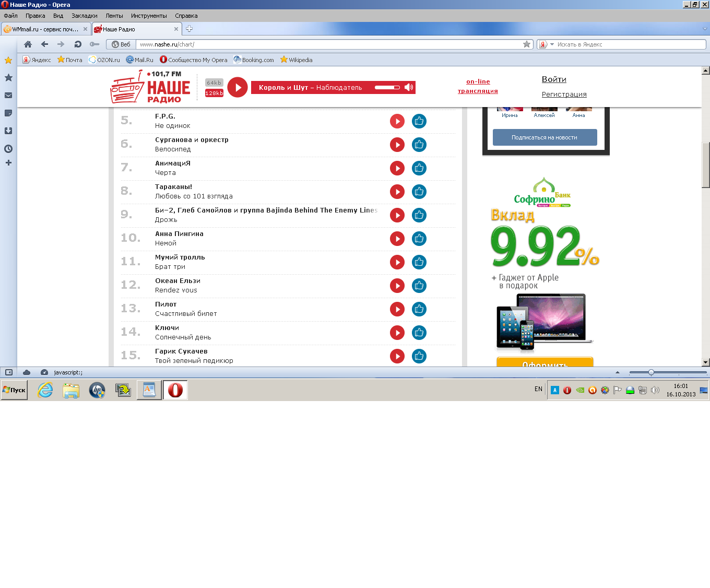Play Океан Ельзи 'Rendez vous'

pyautogui.click(x=397, y=286)
